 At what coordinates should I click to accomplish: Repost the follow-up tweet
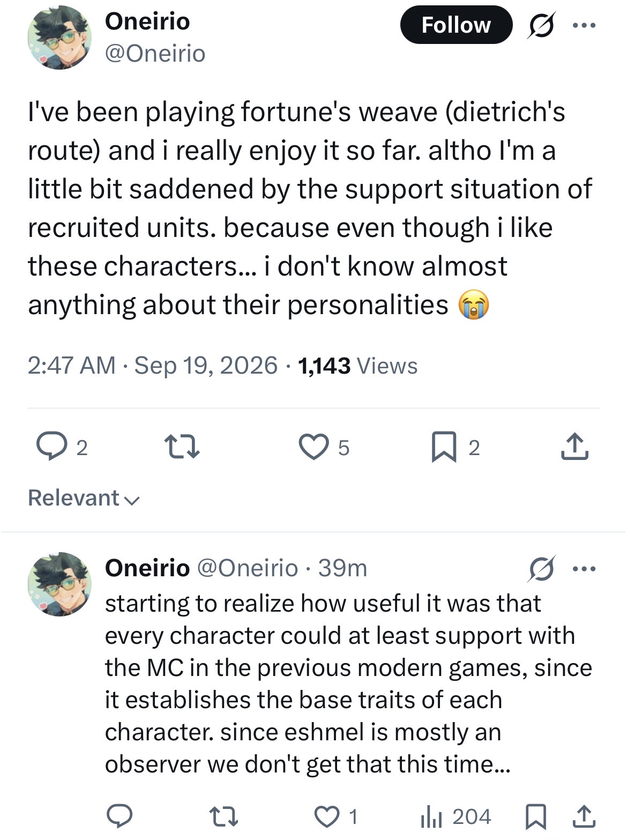[x=223, y=816]
